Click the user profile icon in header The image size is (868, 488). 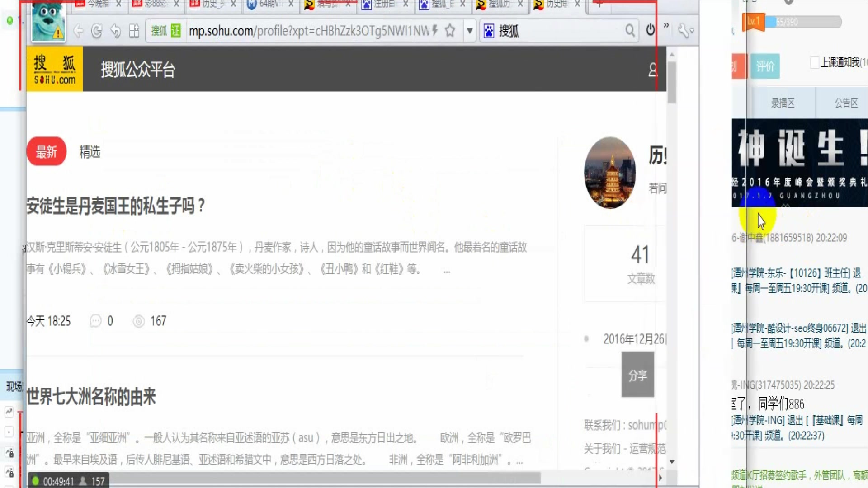coord(653,70)
